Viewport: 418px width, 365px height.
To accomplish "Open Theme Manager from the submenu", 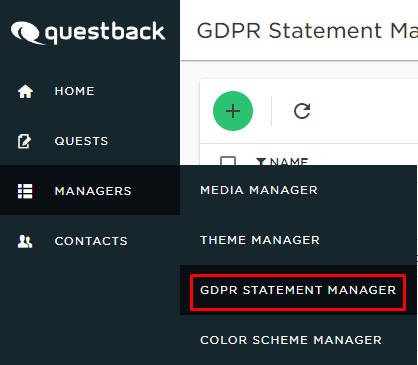I will point(298,240).
